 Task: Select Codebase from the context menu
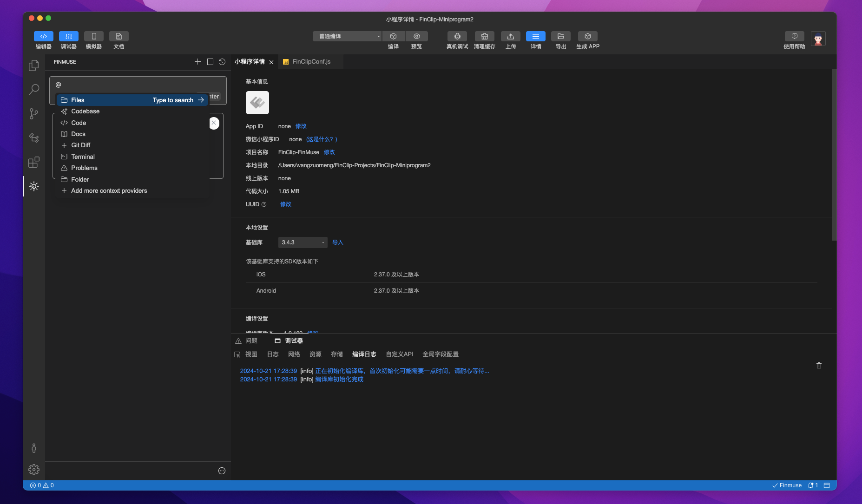coord(86,111)
